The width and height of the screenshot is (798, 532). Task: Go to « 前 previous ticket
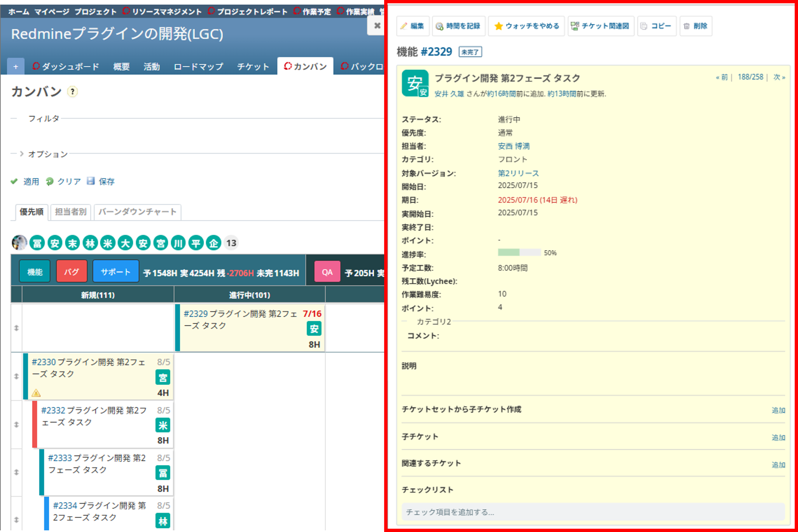tap(722, 78)
